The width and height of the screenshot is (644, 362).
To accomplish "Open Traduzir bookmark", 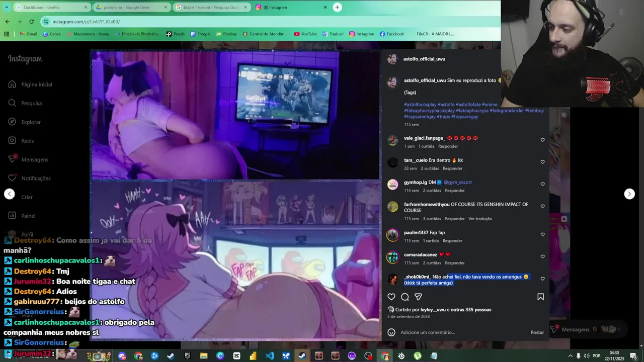I will (333, 34).
